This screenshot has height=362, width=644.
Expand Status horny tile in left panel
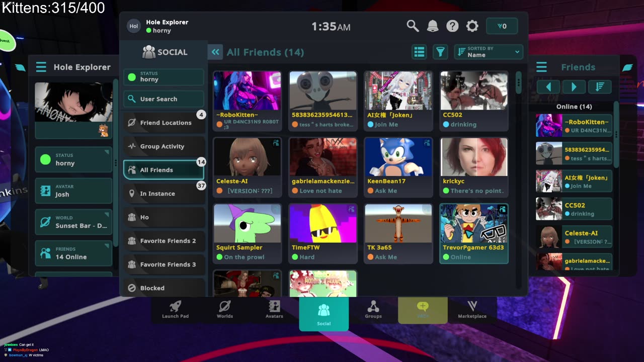(x=73, y=159)
